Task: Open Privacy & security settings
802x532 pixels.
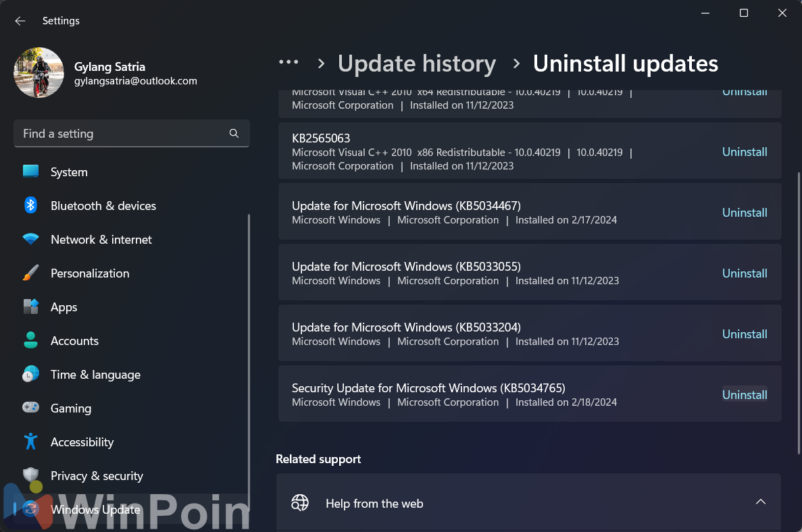Action: coord(97,476)
